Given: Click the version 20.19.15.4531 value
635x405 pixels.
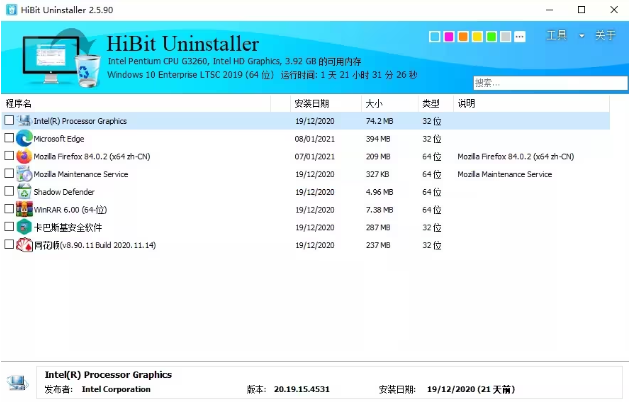Looking at the screenshot, I should [x=302, y=390].
